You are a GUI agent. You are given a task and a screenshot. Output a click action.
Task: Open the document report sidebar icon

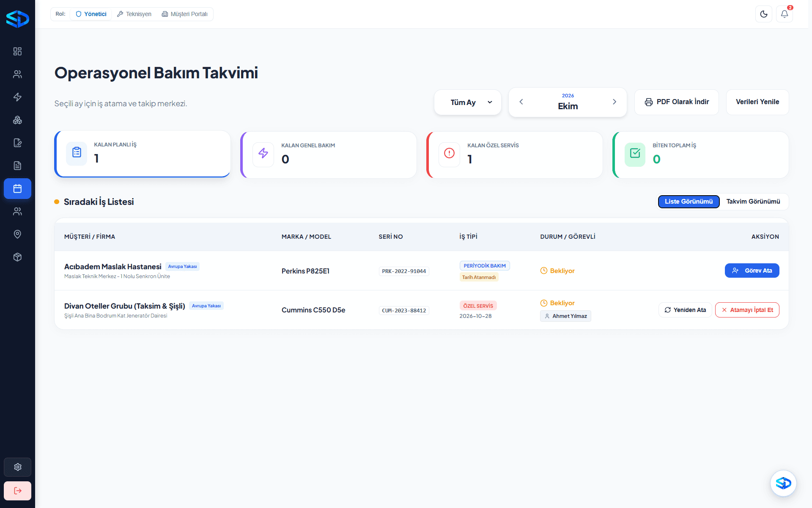point(17,166)
